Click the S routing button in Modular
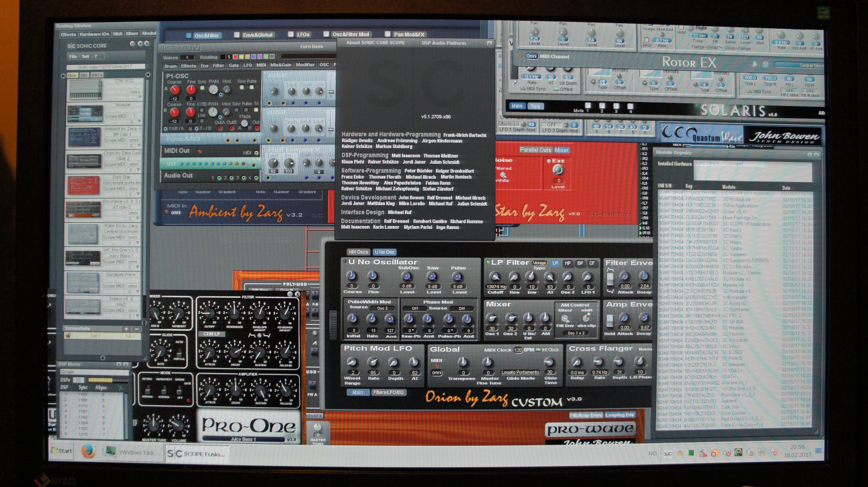 [229, 57]
